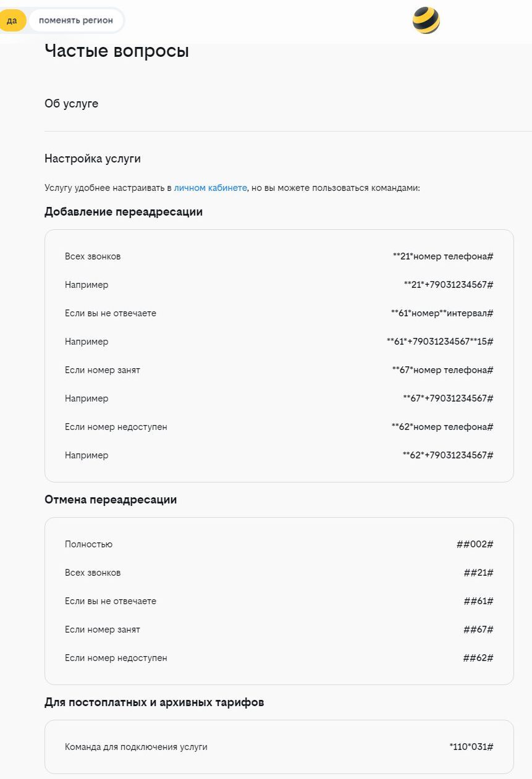This screenshot has width=532, height=779.
Task: Open the "личном кабинете" link
Action: (x=210, y=188)
